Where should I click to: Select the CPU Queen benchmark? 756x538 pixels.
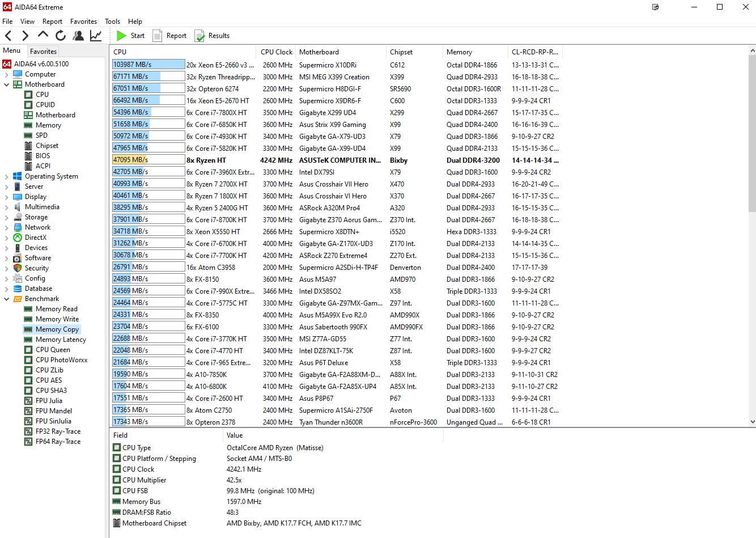53,350
